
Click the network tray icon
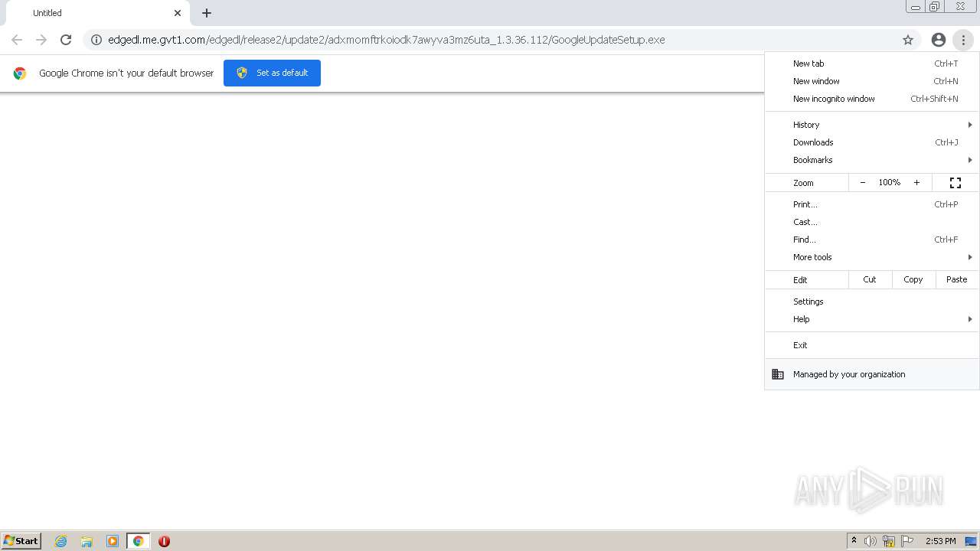[x=889, y=541]
